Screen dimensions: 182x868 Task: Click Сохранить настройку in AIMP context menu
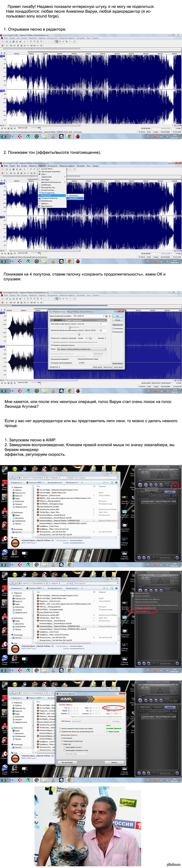[x=142, y=596]
